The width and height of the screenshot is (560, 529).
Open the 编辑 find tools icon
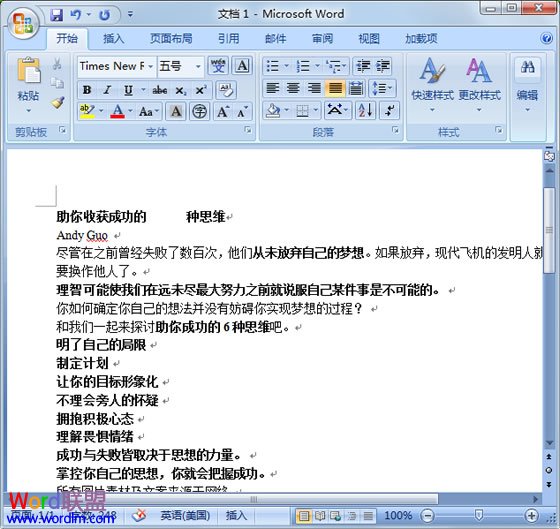click(x=528, y=67)
